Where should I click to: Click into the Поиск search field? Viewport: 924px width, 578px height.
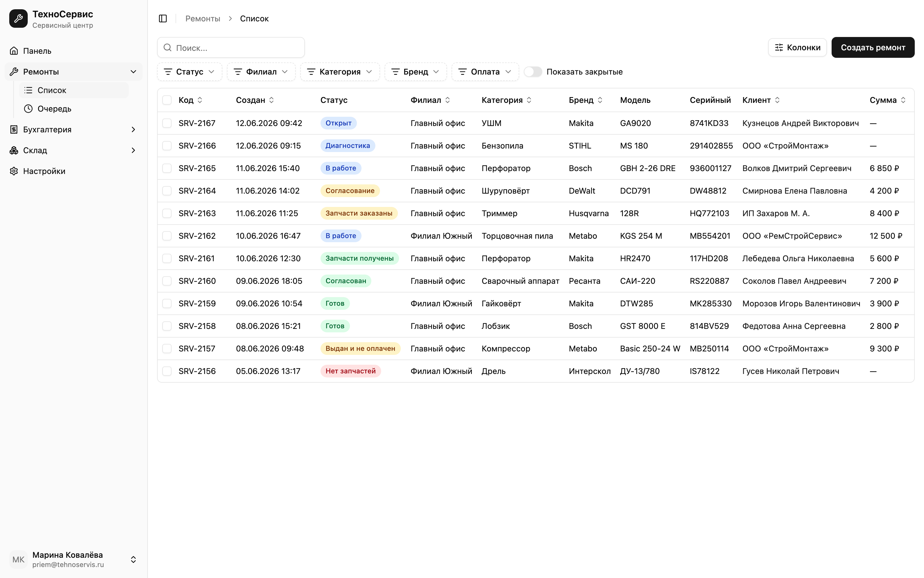tap(231, 47)
